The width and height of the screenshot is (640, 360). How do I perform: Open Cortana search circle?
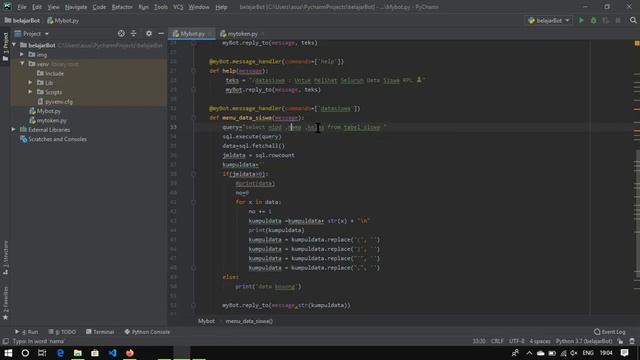tap(25, 353)
